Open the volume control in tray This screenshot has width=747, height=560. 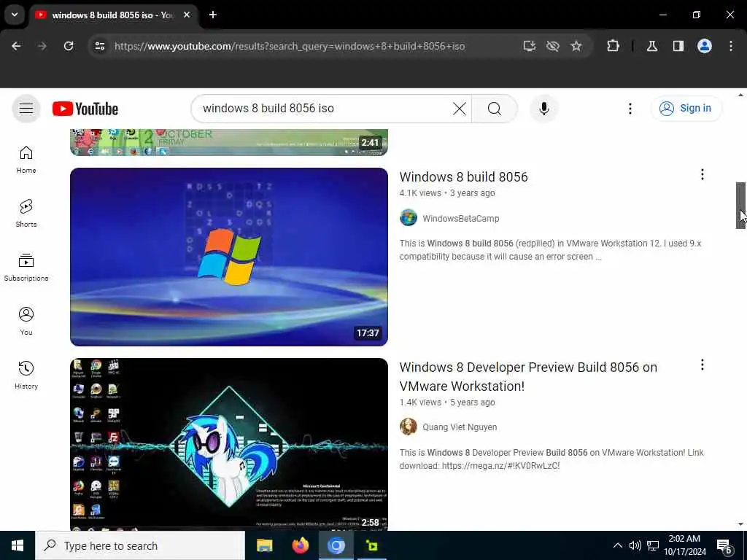(x=635, y=545)
